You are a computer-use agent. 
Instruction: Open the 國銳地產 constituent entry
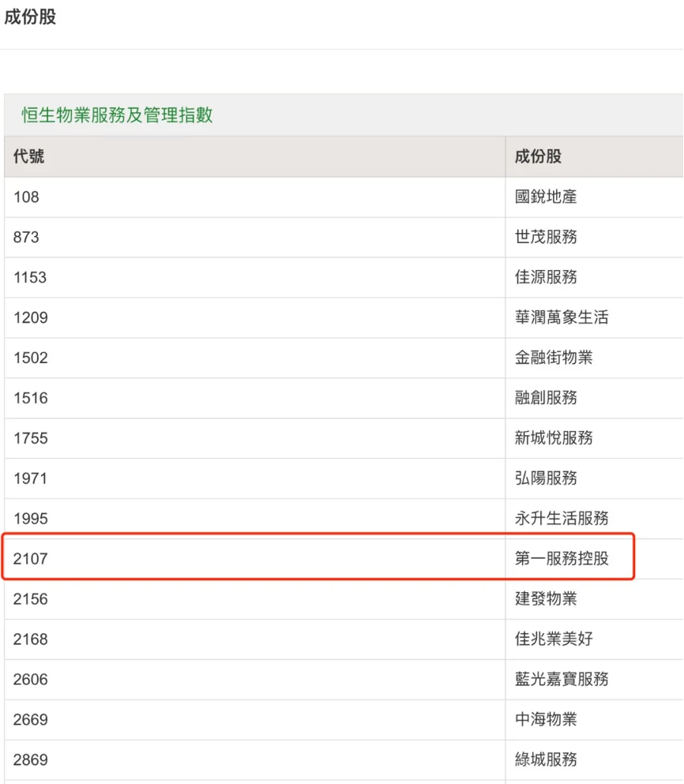546,197
